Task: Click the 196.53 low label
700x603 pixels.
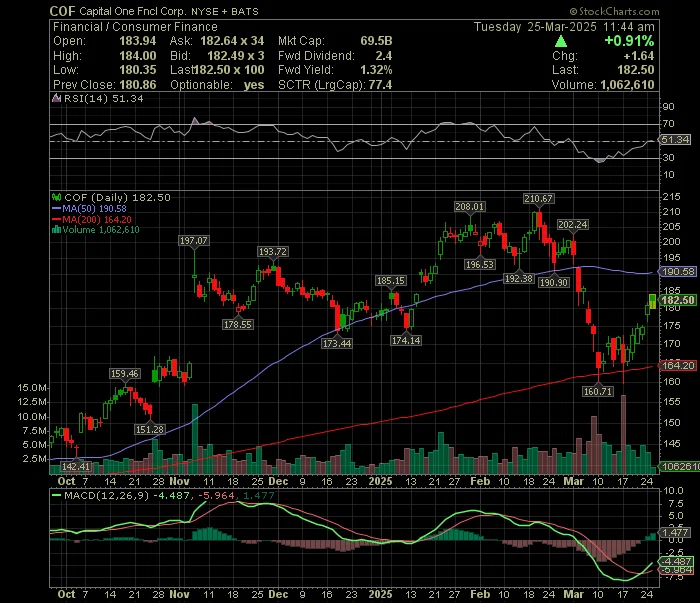Action: click(x=479, y=265)
